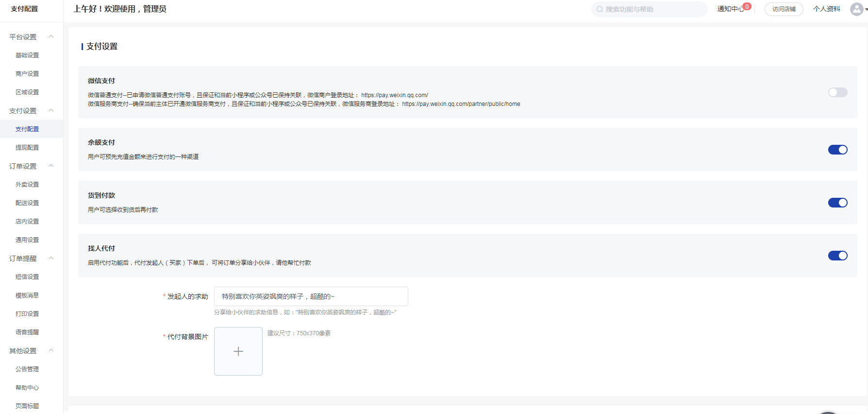The image size is (868, 414).
Task: Open 基础设置 in sidebar
Action: point(27,55)
